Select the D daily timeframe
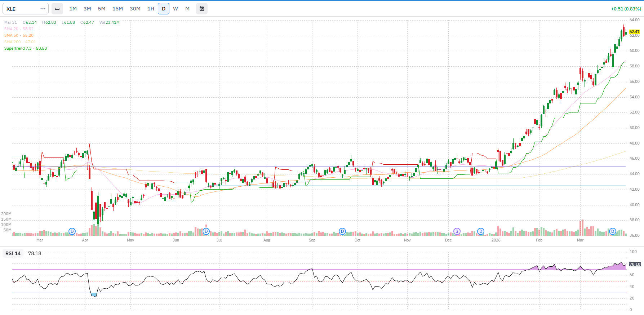 (164, 9)
